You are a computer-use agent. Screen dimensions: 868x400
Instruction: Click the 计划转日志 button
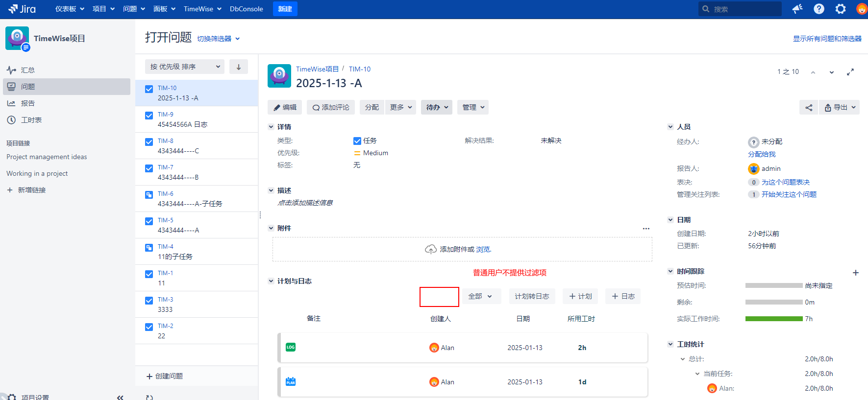click(x=532, y=296)
